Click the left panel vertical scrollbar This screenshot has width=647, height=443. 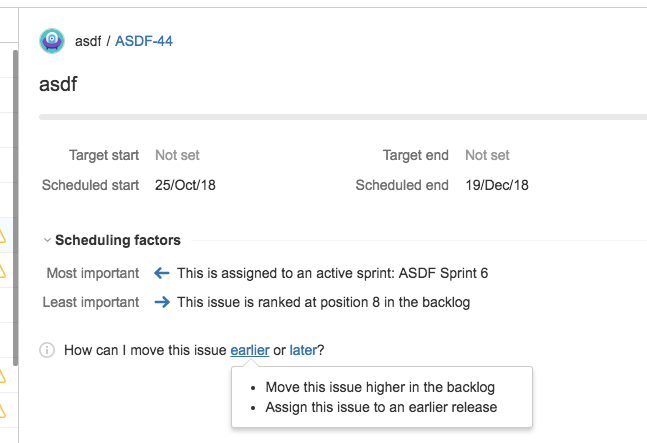(x=14, y=200)
